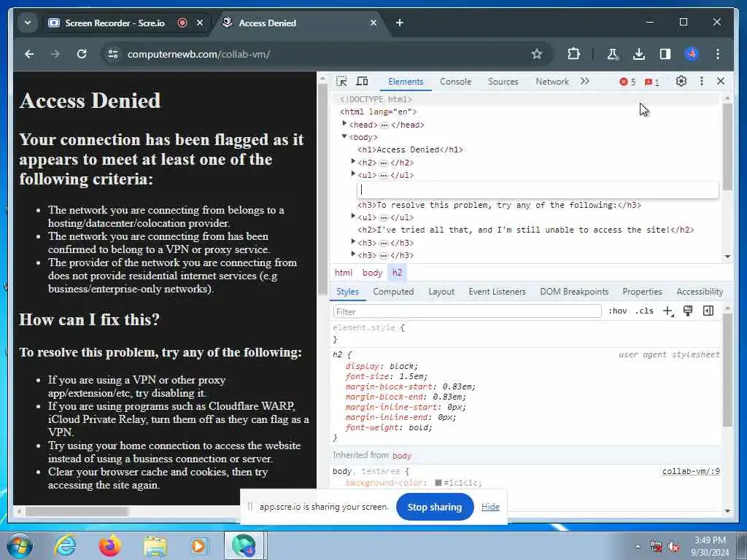The image size is (747, 560).
Task: Click the page horizontal scrollbar thumb
Action: pyautogui.click(x=77, y=511)
